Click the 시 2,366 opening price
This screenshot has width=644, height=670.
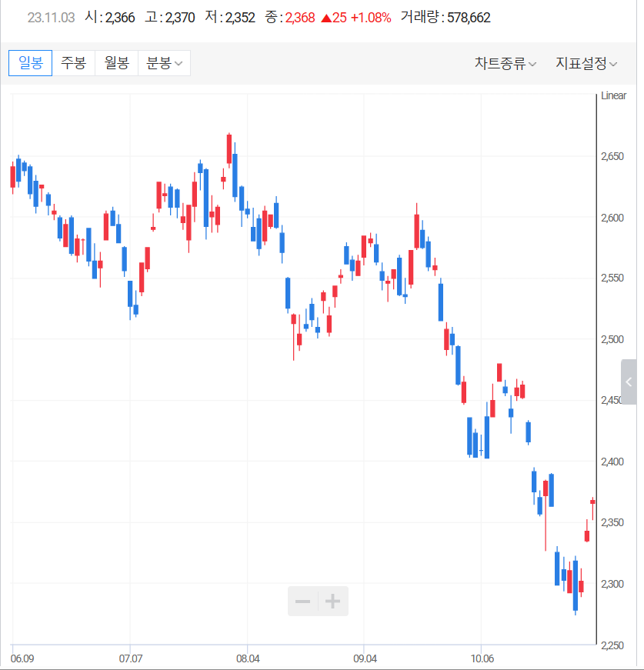tap(110, 18)
